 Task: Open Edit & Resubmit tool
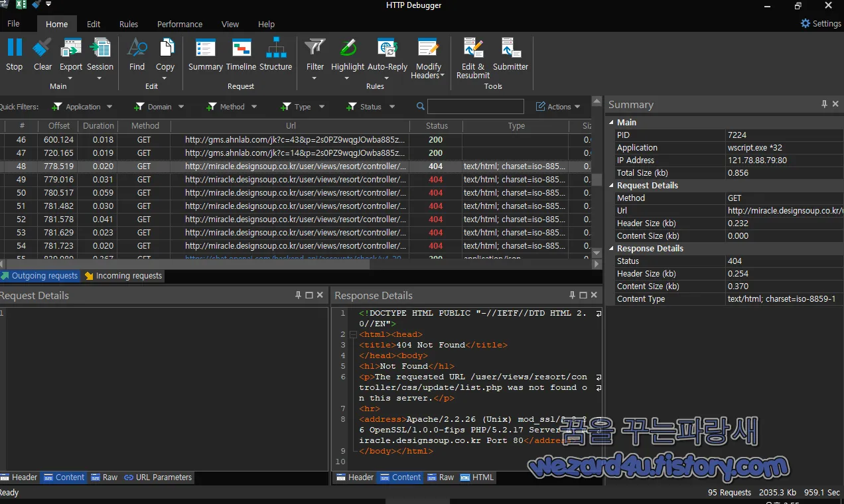472,58
